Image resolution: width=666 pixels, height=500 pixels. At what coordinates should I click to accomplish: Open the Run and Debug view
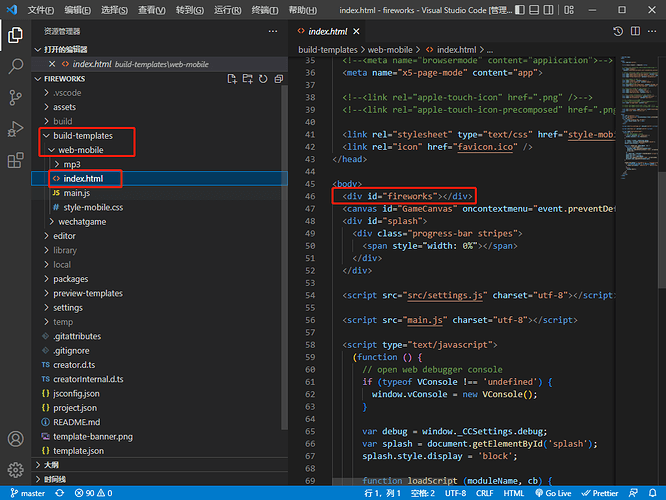point(16,128)
